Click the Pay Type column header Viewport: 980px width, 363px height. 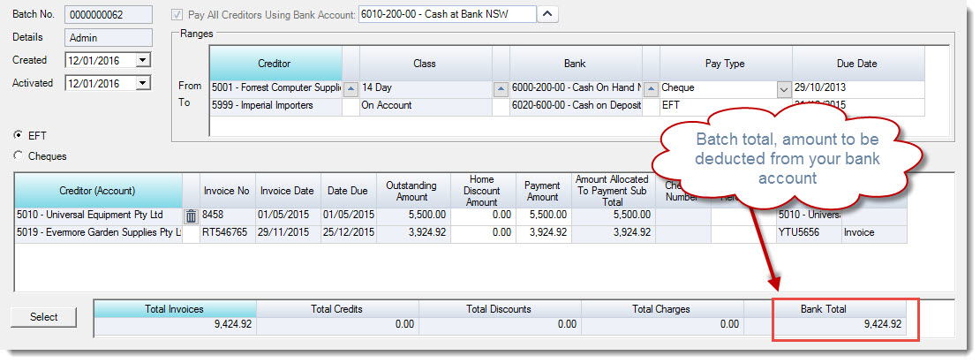coord(726,64)
